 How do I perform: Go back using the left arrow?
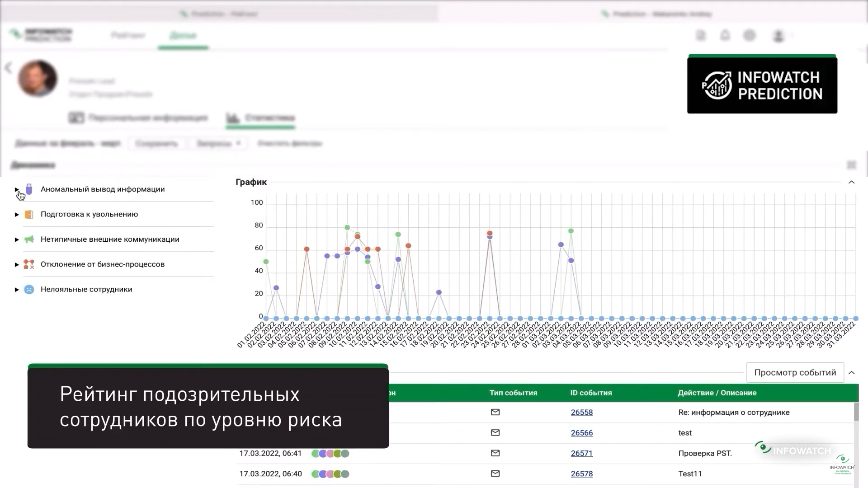click(x=8, y=68)
